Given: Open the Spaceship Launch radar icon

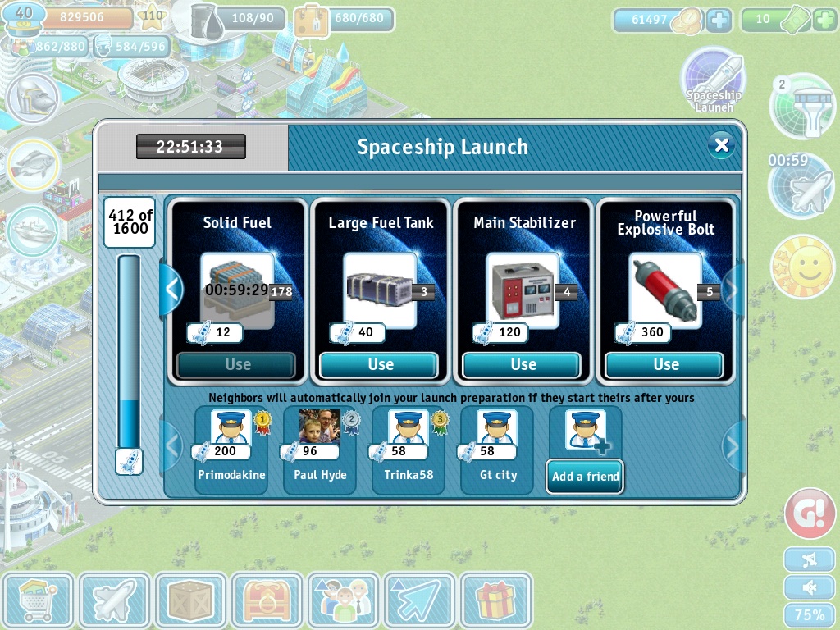Looking at the screenshot, I should pyautogui.click(x=713, y=81).
